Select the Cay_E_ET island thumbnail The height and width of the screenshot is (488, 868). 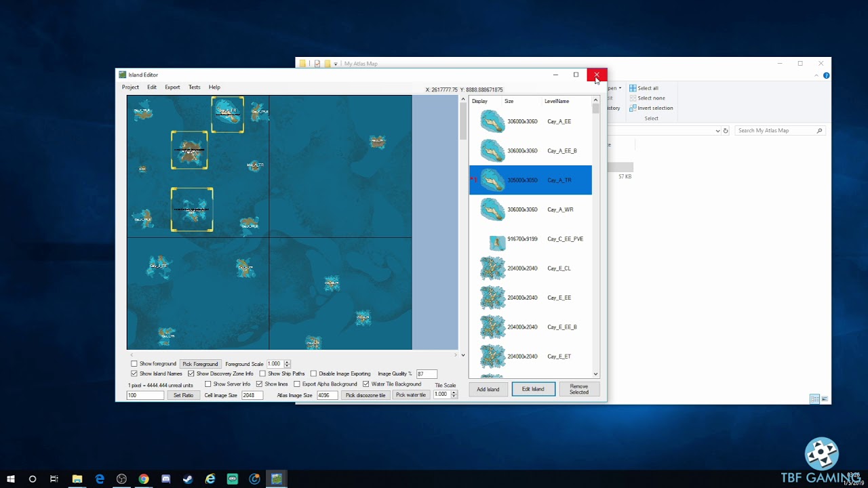pyautogui.click(x=492, y=357)
